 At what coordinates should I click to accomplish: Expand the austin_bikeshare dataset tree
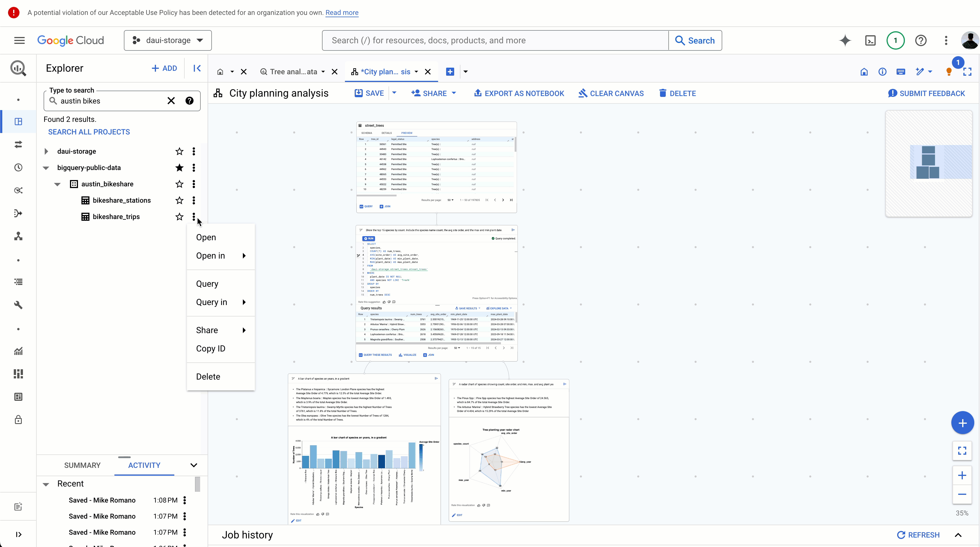[x=57, y=184]
